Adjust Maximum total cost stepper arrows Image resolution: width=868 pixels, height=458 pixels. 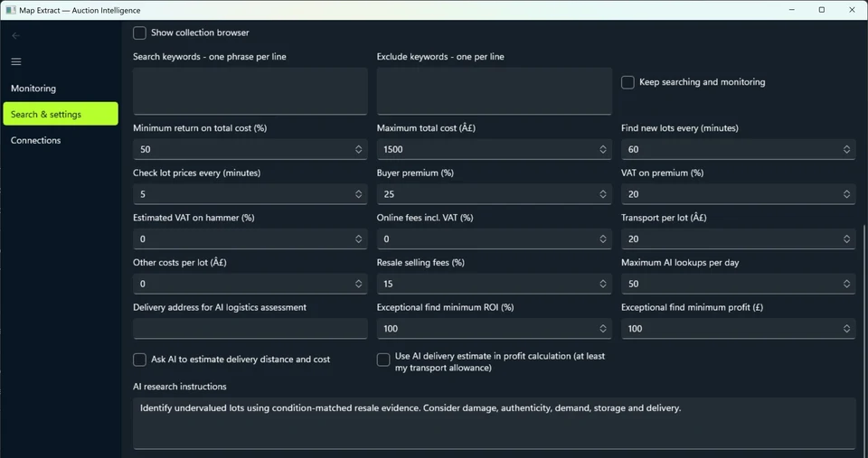click(x=603, y=149)
